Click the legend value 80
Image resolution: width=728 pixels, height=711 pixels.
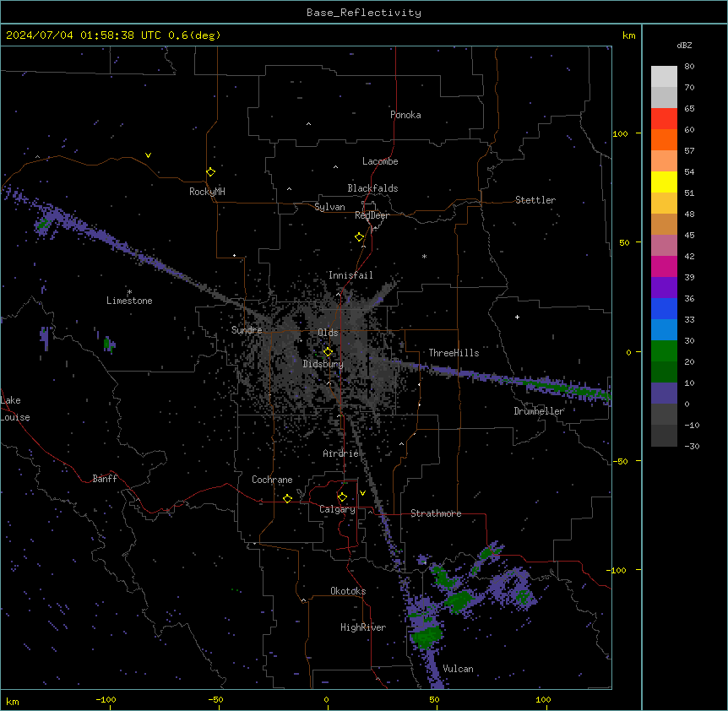coord(689,67)
